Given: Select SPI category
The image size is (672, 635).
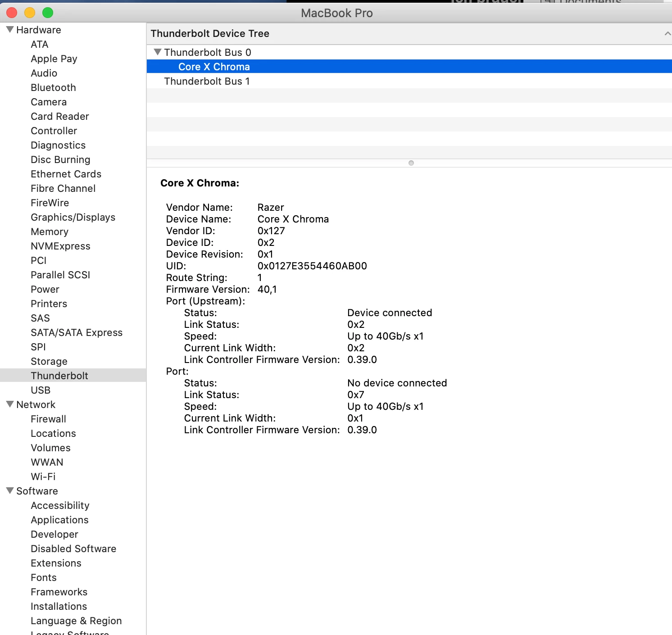Looking at the screenshot, I should (38, 347).
